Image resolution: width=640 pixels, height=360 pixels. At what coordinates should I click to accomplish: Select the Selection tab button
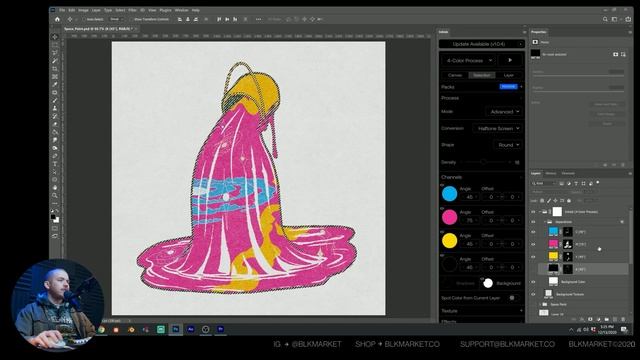click(x=482, y=75)
